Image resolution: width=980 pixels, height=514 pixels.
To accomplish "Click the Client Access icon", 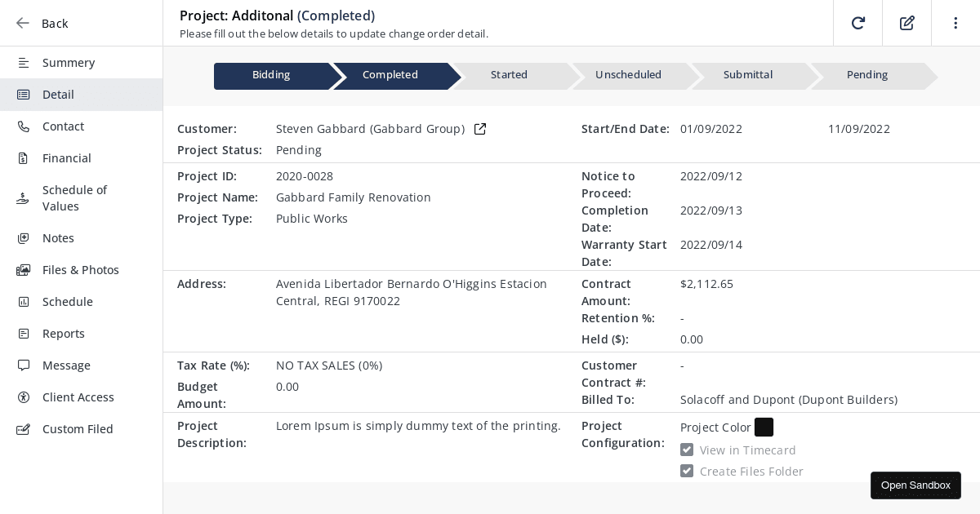I will click(x=24, y=397).
